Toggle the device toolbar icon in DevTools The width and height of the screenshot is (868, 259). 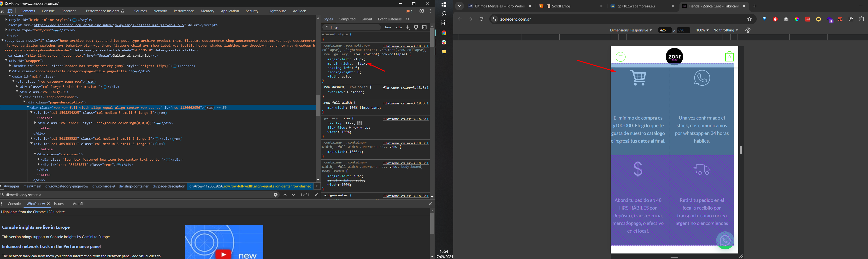(x=11, y=11)
